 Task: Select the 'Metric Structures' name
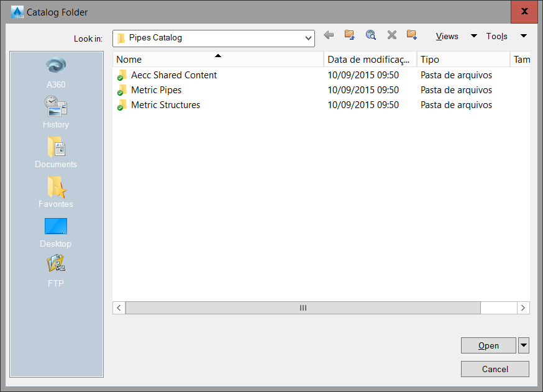pos(165,105)
